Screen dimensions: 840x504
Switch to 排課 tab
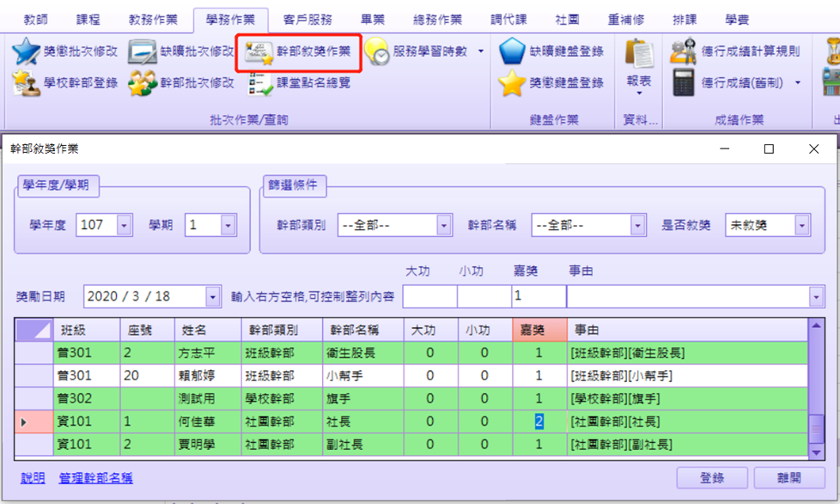click(685, 20)
